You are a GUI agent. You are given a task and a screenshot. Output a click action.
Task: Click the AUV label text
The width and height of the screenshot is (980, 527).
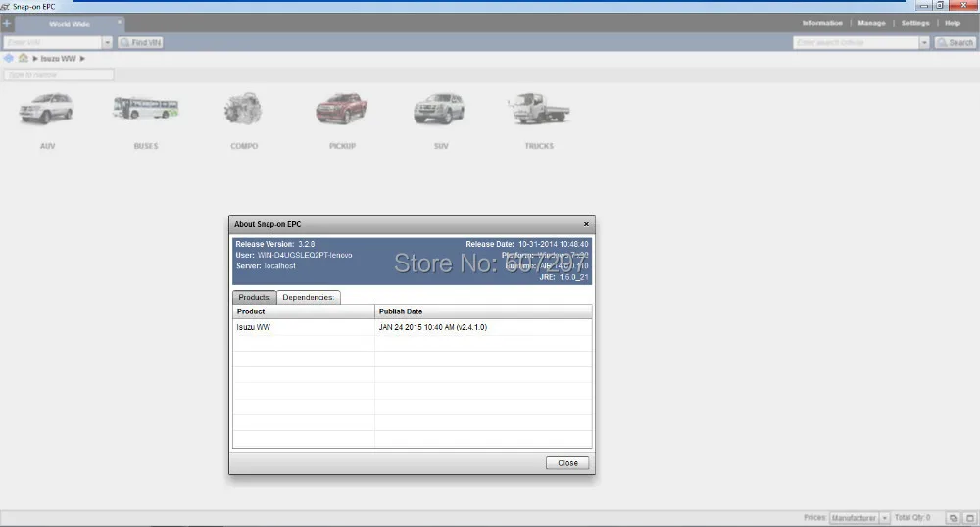47,146
